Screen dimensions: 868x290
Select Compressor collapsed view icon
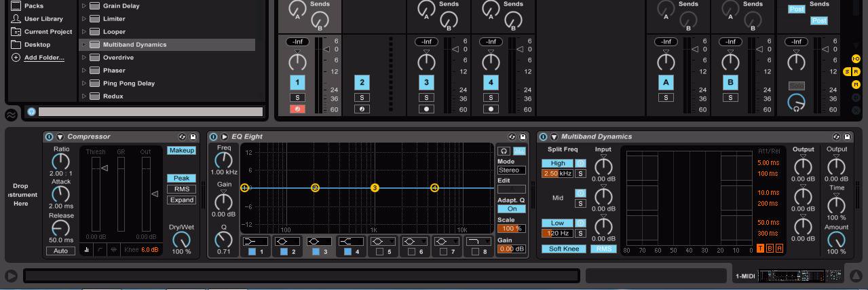(x=114, y=250)
